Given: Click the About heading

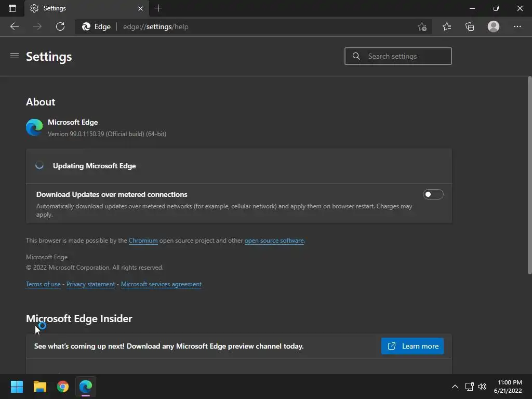Looking at the screenshot, I should click(41, 102).
